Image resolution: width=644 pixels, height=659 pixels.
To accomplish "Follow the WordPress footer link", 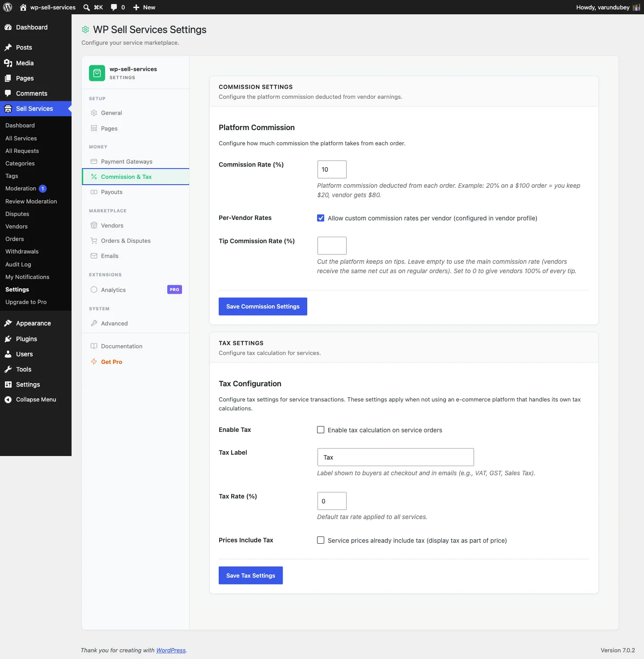I will point(171,651).
